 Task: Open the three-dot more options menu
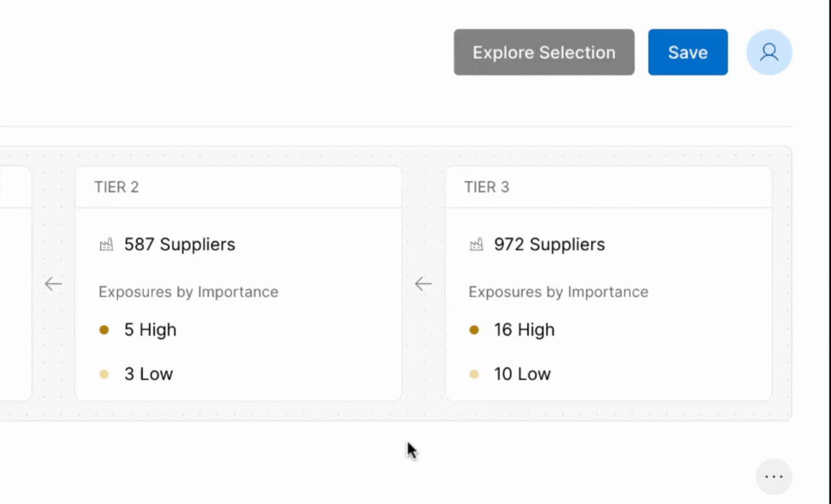pyautogui.click(x=774, y=477)
